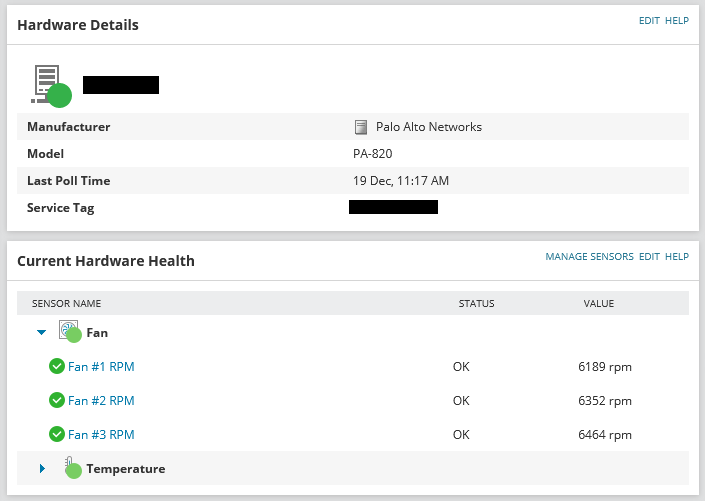Image resolution: width=705 pixels, height=501 pixels.
Task: Click the Value column header
Action: pyautogui.click(x=598, y=303)
